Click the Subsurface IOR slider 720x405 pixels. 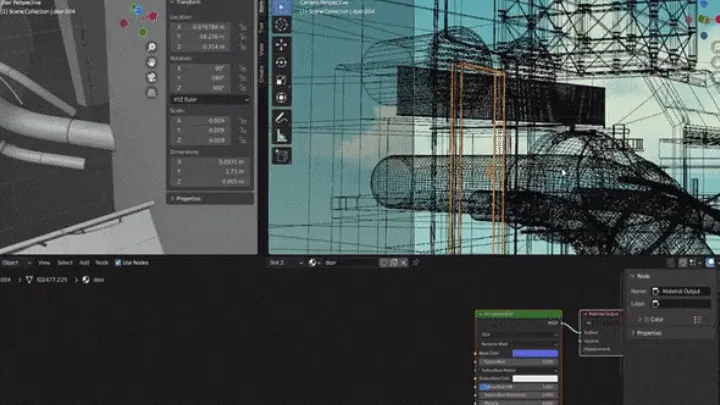pyautogui.click(x=518, y=387)
